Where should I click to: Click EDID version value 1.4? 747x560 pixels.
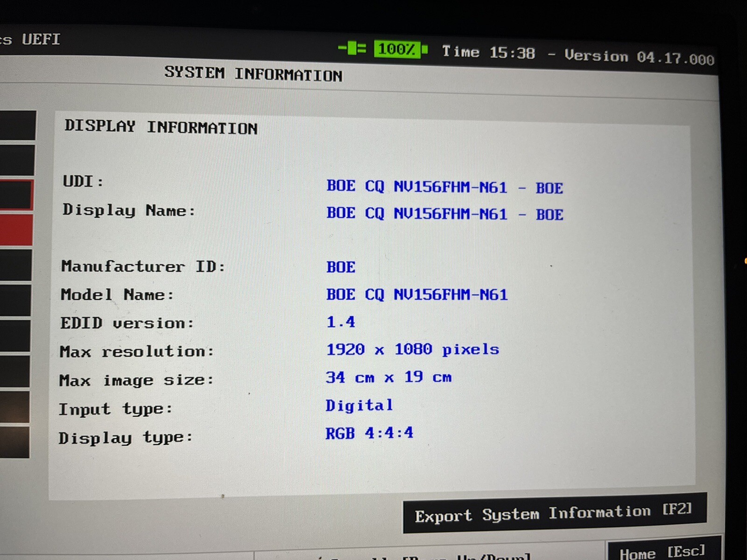(340, 322)
